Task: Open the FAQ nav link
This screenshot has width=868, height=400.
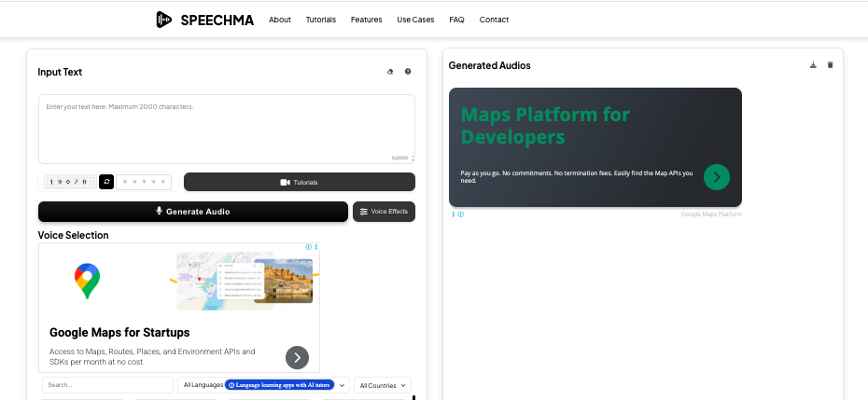Action: (x=456, y=20)
